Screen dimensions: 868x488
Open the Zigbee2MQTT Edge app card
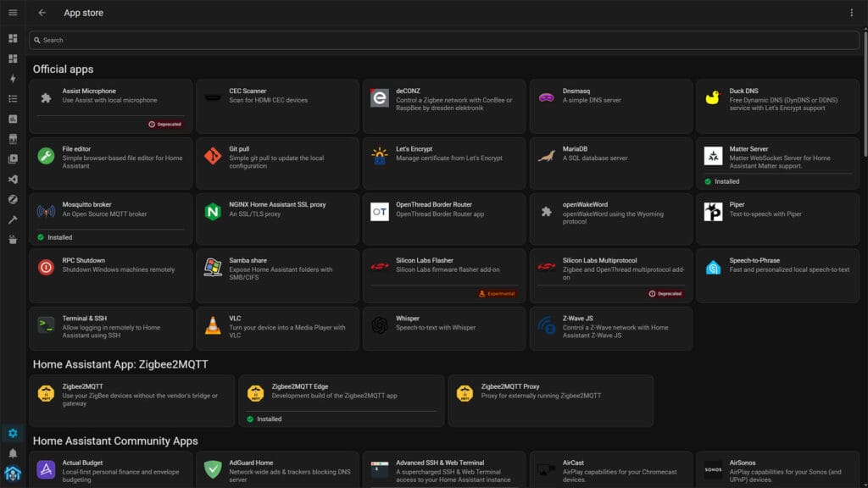(x=342, y=401)
